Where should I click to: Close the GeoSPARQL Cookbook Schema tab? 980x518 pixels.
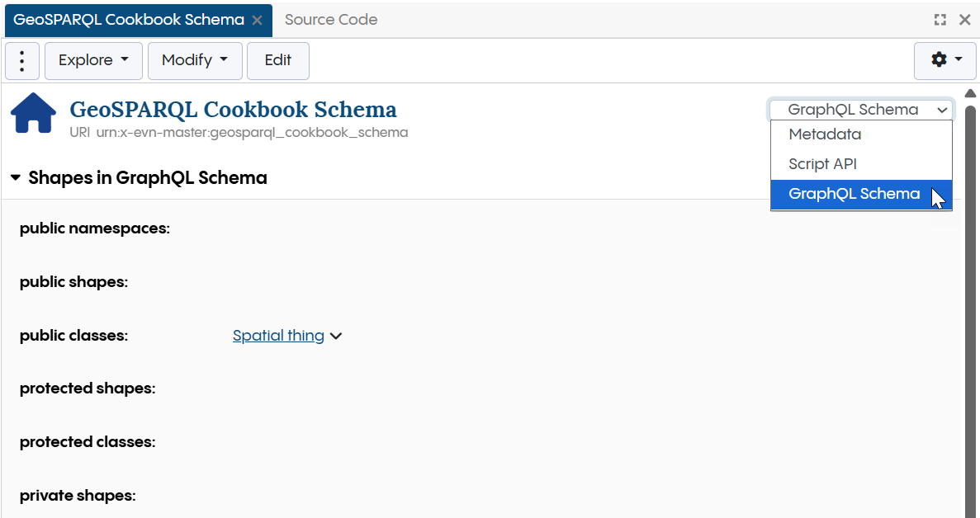[x=257, y=21]
